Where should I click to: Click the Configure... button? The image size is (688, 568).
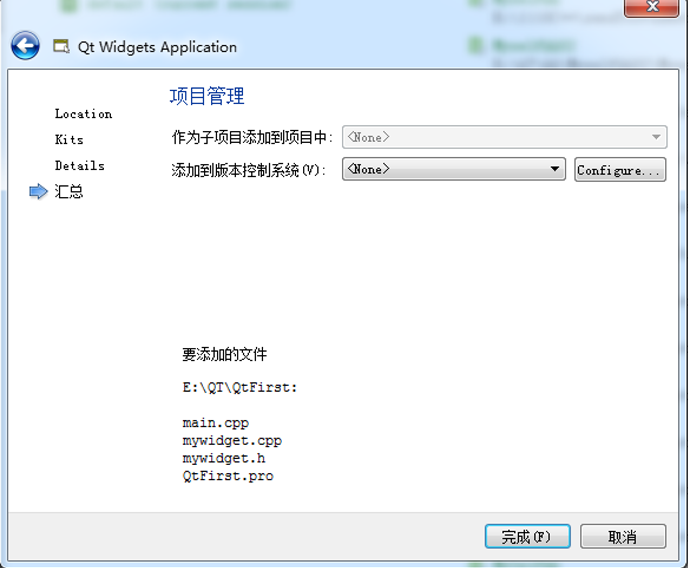pyautogui.click(x=620, y=170)
